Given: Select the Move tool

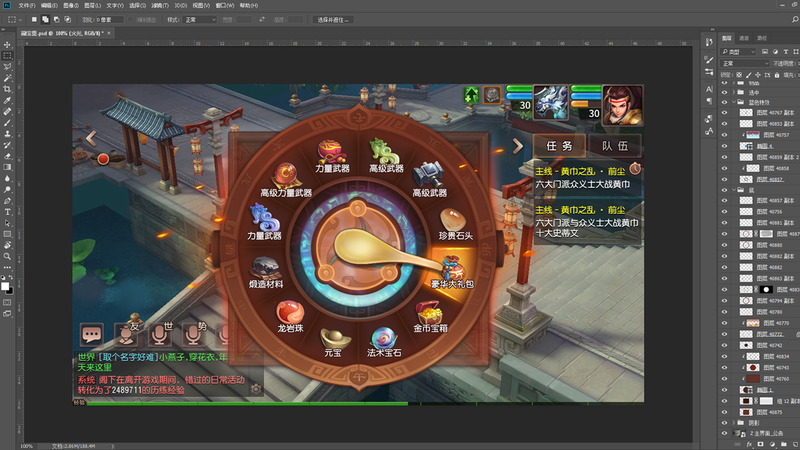Looking at the screenshot, I should pos(7,45).
